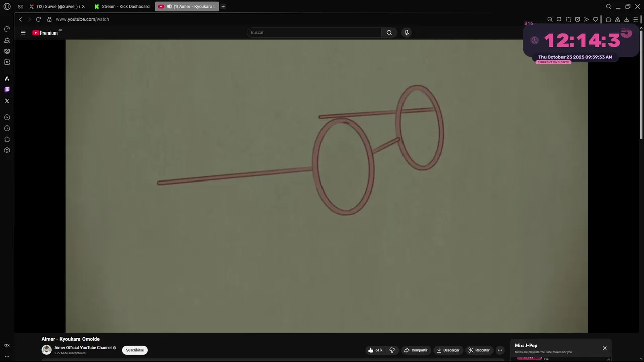
Task: Open the profile account toolbar icon
Action: [x=617, y=19]
